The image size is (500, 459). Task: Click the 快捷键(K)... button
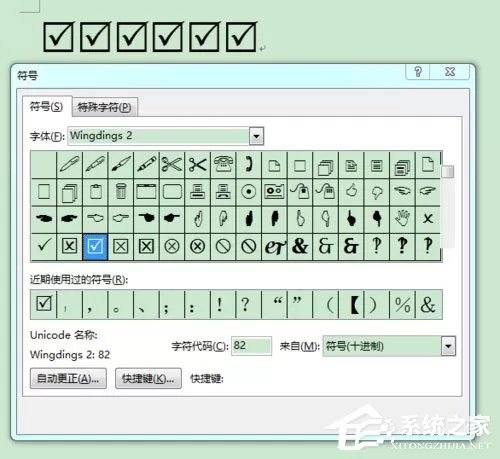pyautogui.click(x=148, y=379)
